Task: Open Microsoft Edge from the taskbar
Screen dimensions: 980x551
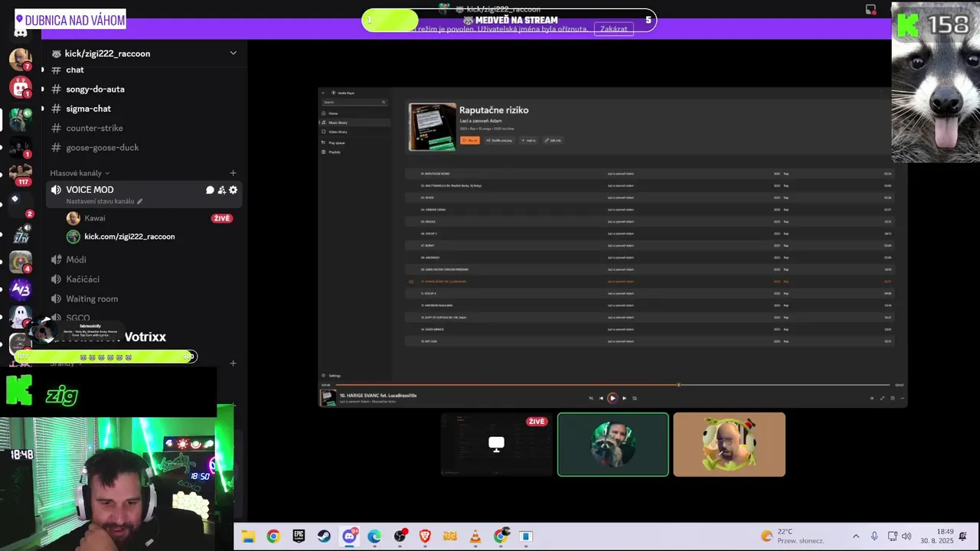Action: click(374, 536)
